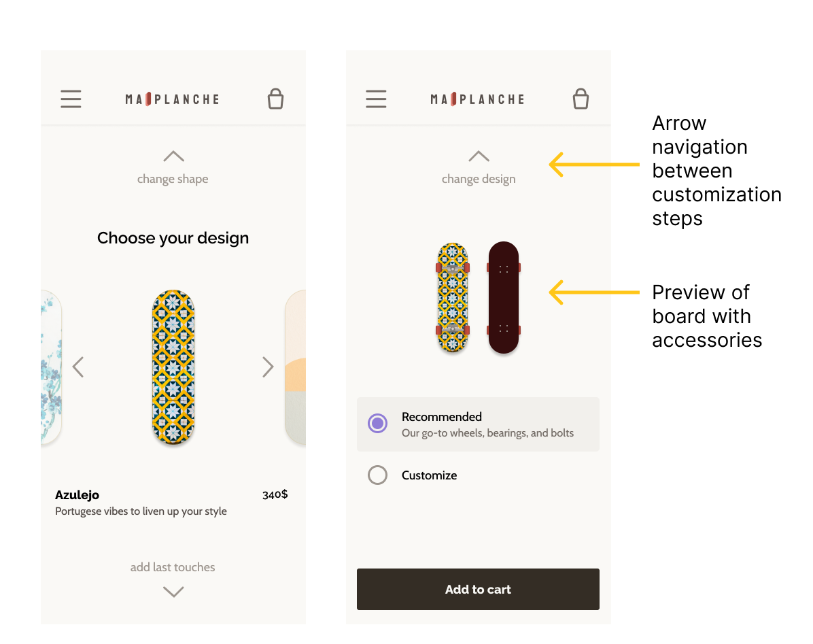The image size is (813, 644).
Task: Open shopping bag on the accessories screen
Action: [581, 99]
